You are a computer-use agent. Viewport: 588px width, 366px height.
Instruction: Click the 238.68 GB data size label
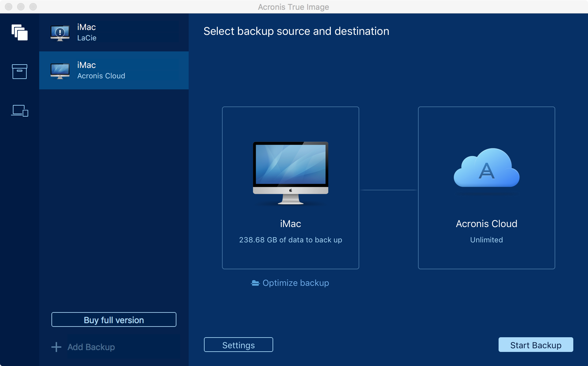point(290,240)
